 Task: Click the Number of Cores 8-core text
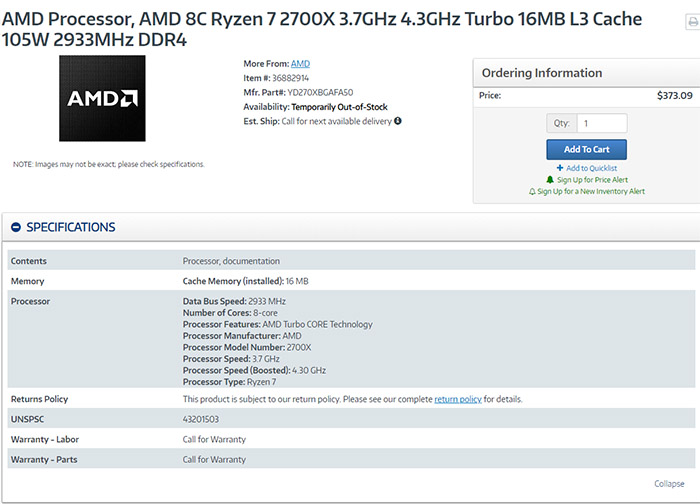coord(230,313)
